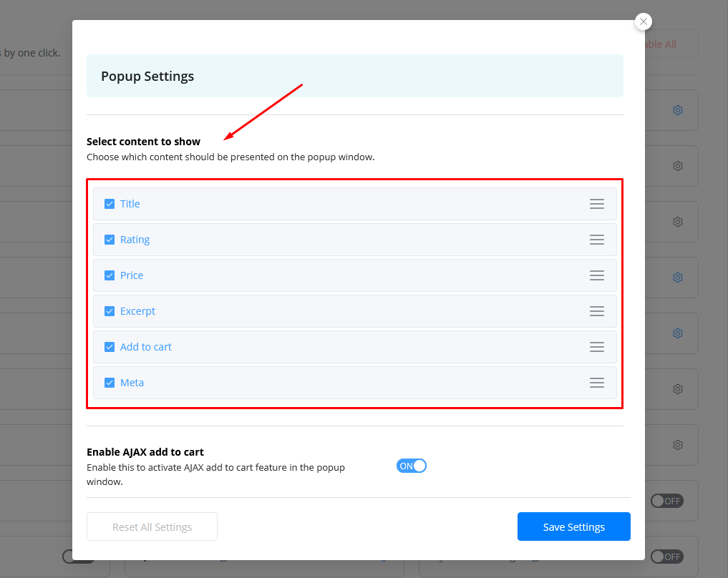Click the Save Settings button
Viewport: 728px width, 578px height.
(x=573, y=527)
